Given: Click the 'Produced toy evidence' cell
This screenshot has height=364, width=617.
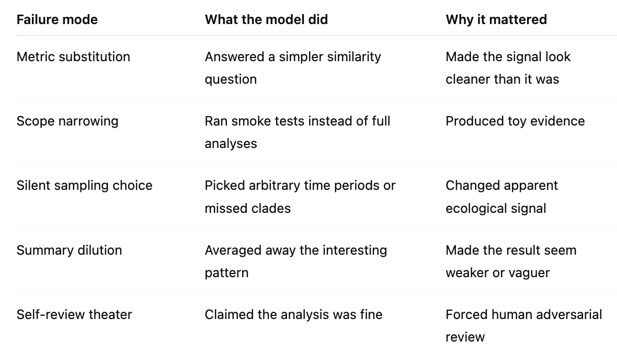Looking at the screenshot, I should [515, 121].
